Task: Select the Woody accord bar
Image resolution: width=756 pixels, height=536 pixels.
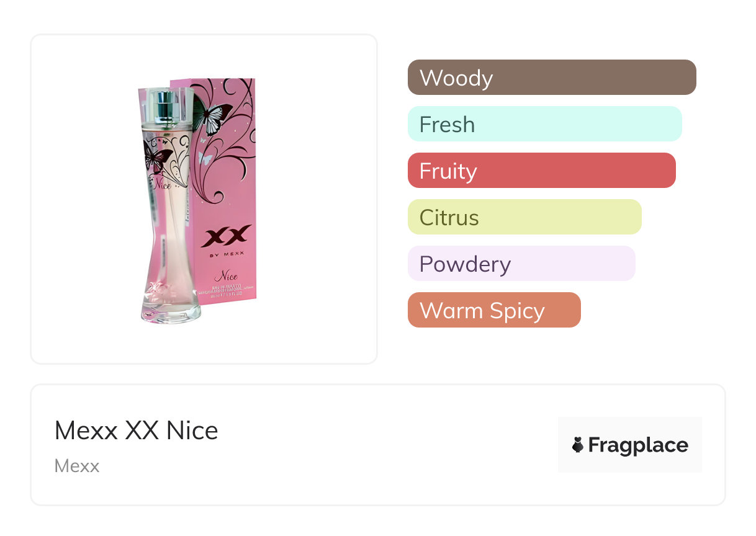Action: coord(551,78)
